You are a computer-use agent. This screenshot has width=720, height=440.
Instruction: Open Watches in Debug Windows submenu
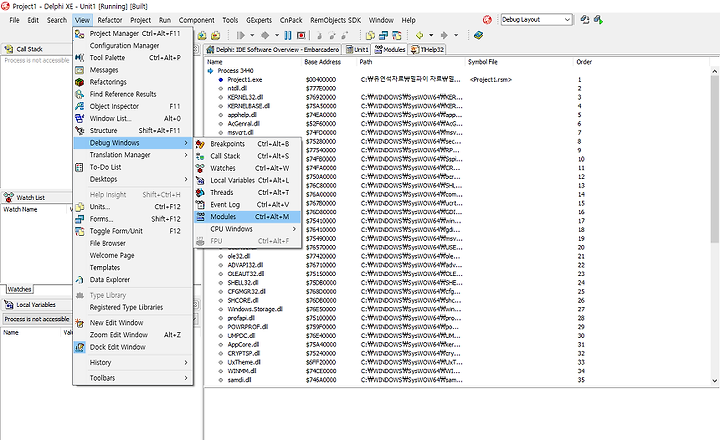coord(248,169)
